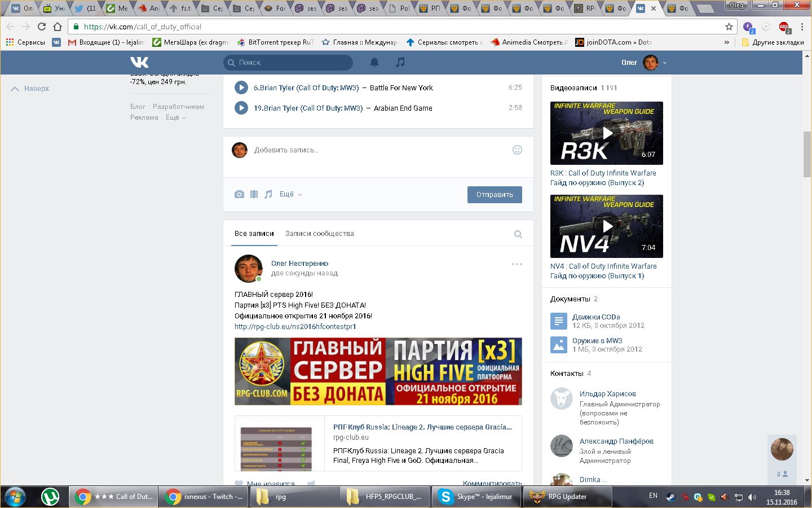Click the VK logo in header
The height and width of the screenshot is (508, 812).
point(139,62)
